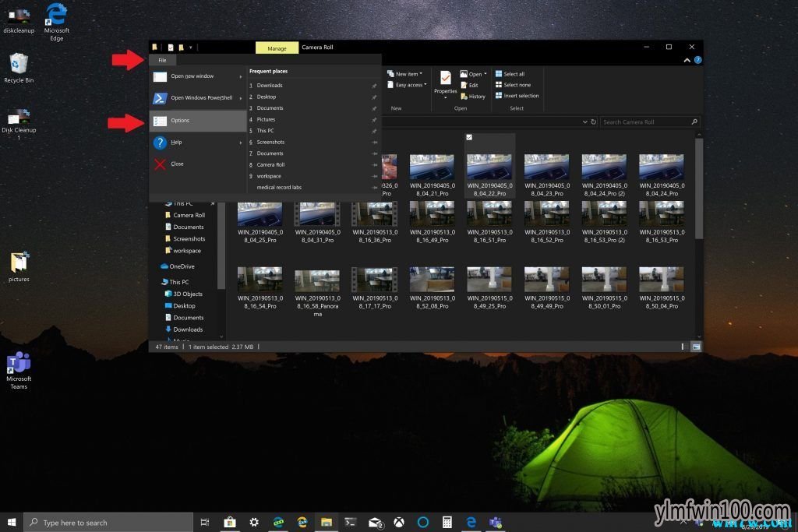
Task: Click Properties icon in quick access toolbar
Action: tap(171, 48)
